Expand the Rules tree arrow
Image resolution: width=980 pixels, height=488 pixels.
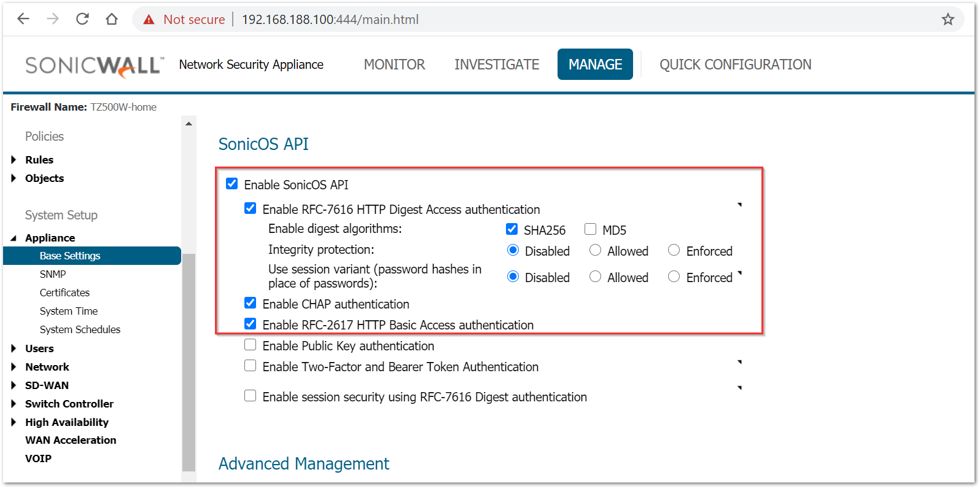pos(14,160)
